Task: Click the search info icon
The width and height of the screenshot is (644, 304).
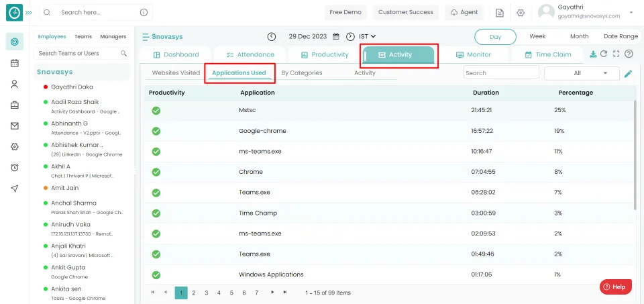Action: point(144,12)
